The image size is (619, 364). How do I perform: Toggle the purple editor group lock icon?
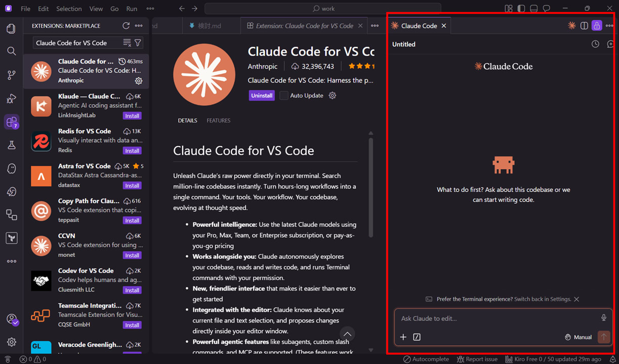tap(597, 26)
